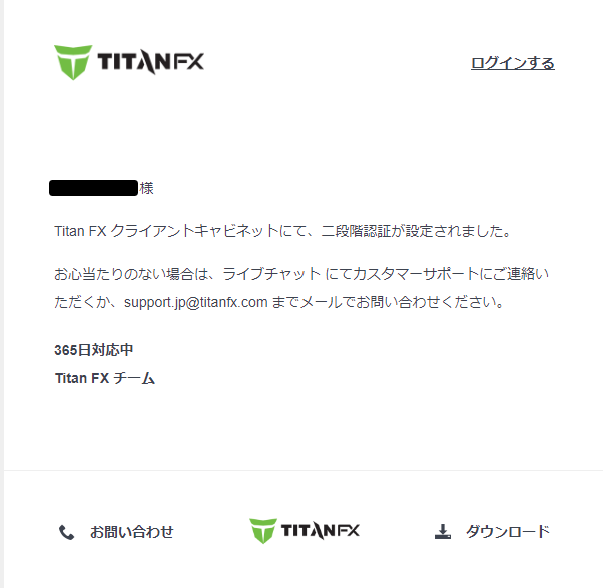Click the support.jp@titanfx.com email address

click(195, 302)
